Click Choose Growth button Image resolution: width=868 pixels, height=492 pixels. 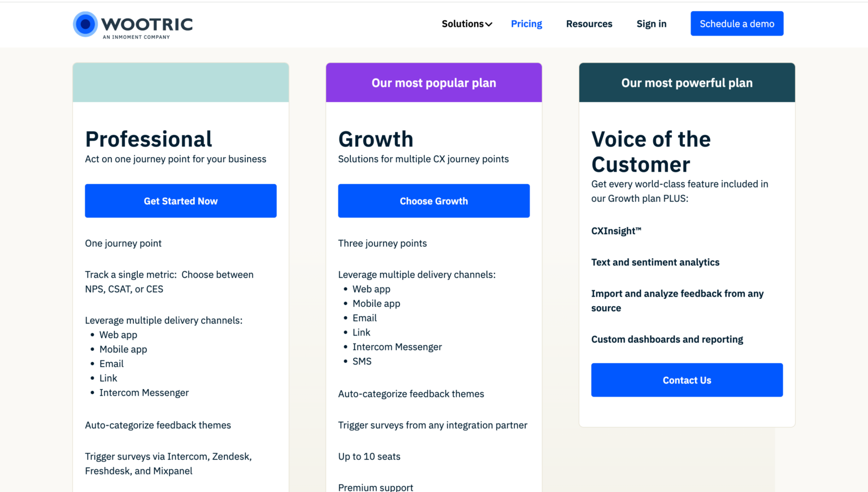point(433,201)
